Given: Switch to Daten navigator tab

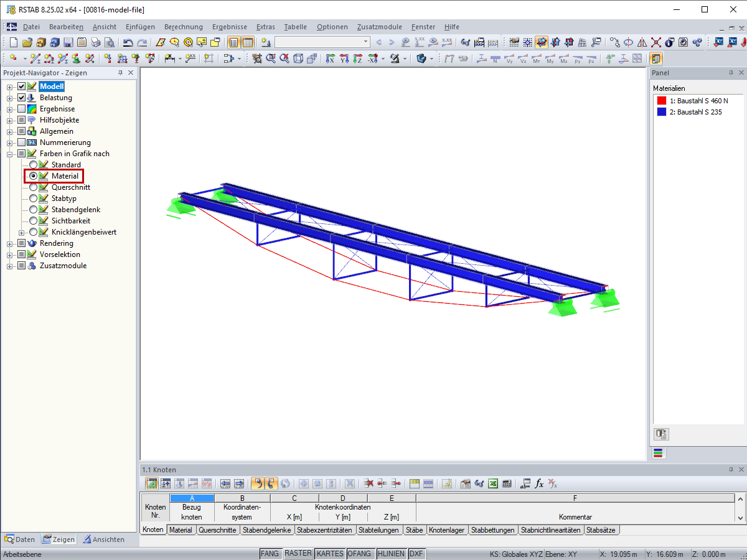Looking at the screenshot, I should [x=20, y=539].
